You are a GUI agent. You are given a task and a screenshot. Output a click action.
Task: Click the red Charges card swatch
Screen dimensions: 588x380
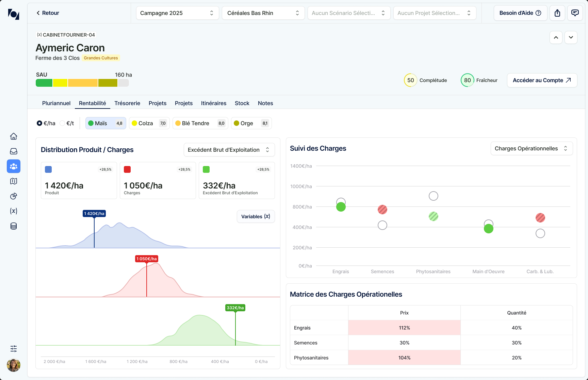click(127, 169)
